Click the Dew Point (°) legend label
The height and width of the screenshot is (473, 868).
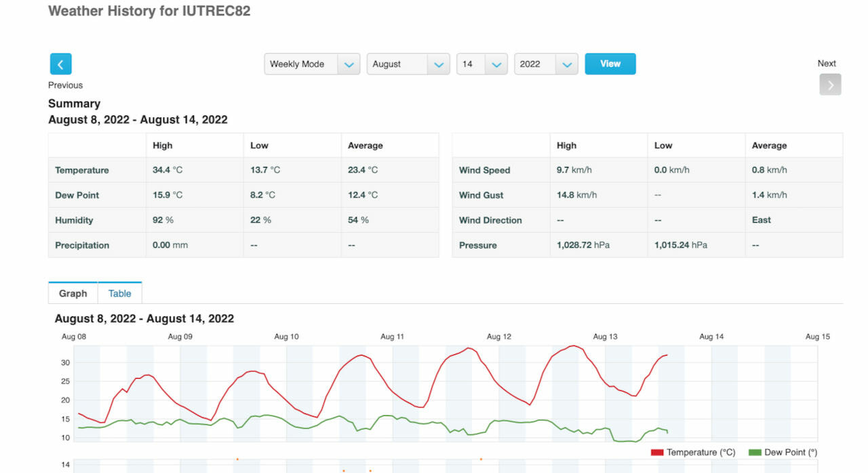(x=791, y=453)
